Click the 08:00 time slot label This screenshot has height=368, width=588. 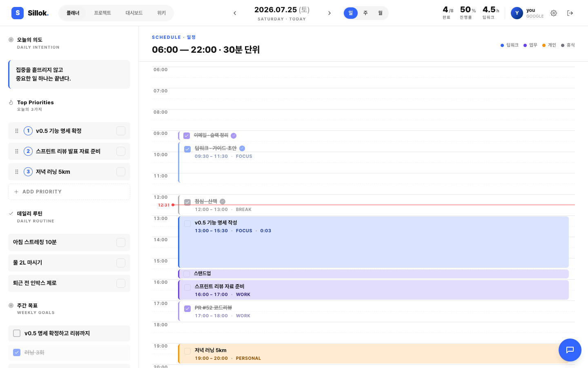point(160,112)
